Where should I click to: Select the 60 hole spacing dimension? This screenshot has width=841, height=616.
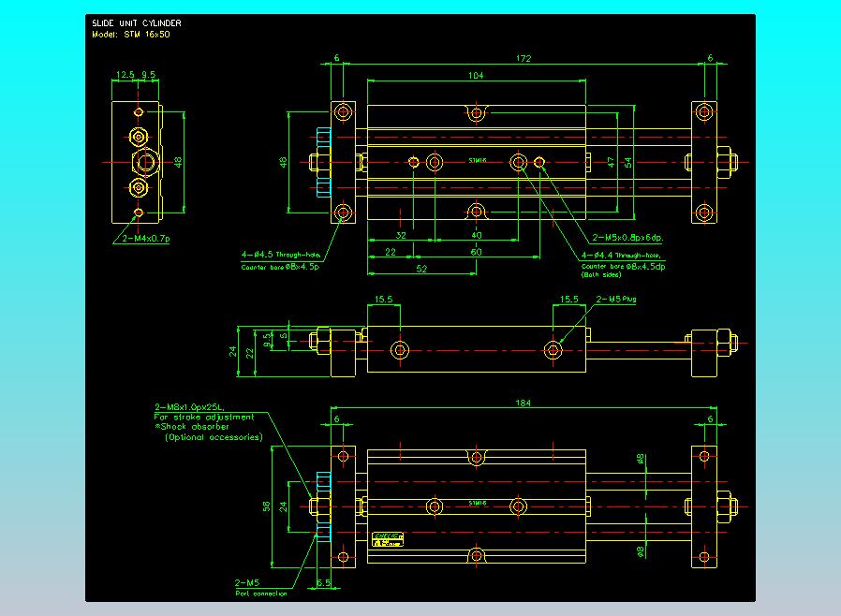point(477,253)
